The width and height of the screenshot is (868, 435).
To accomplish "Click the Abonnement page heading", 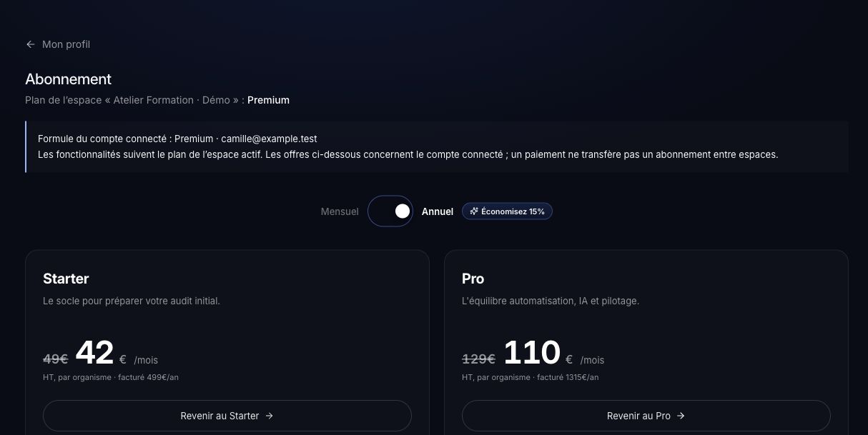I will (x=69, y=79).
